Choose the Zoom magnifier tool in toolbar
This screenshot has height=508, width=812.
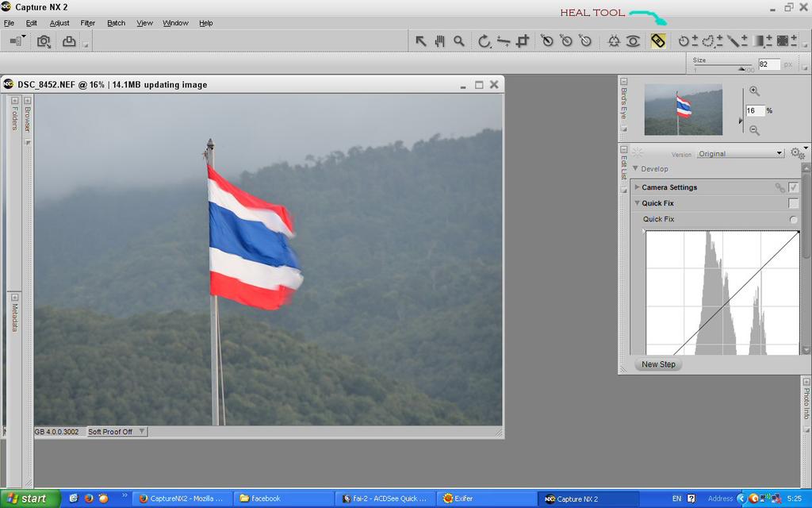coord(459,41)
